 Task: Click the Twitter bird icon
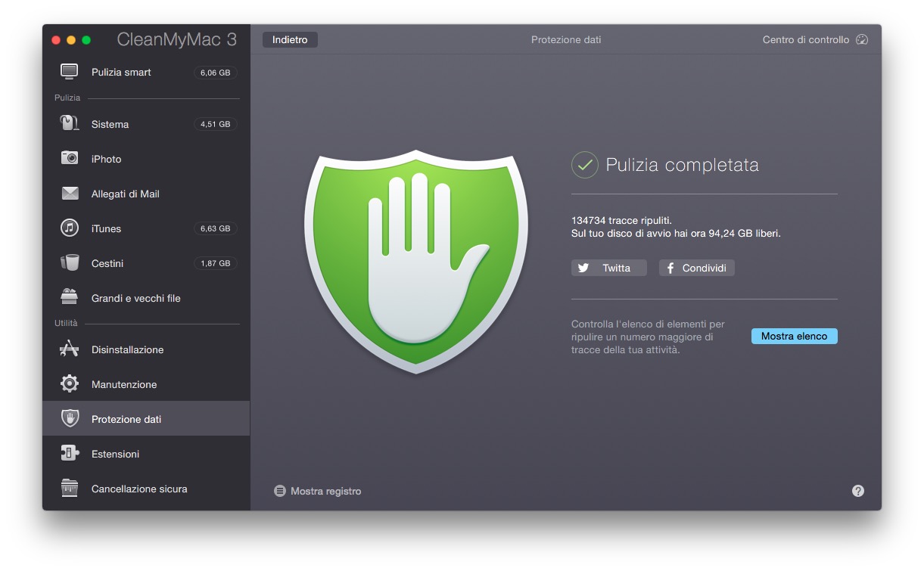point(583,268)
